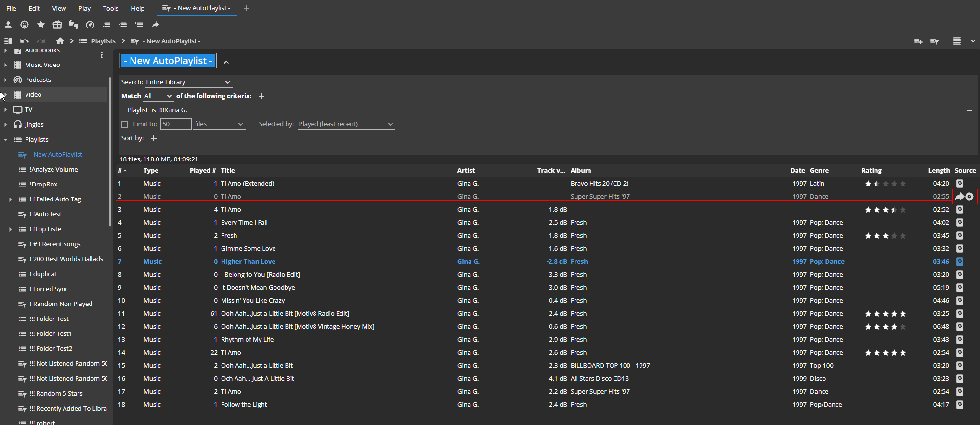
Task: Open the 'Played (least recent)' dropdown
Action: click(x=346, y=124)
